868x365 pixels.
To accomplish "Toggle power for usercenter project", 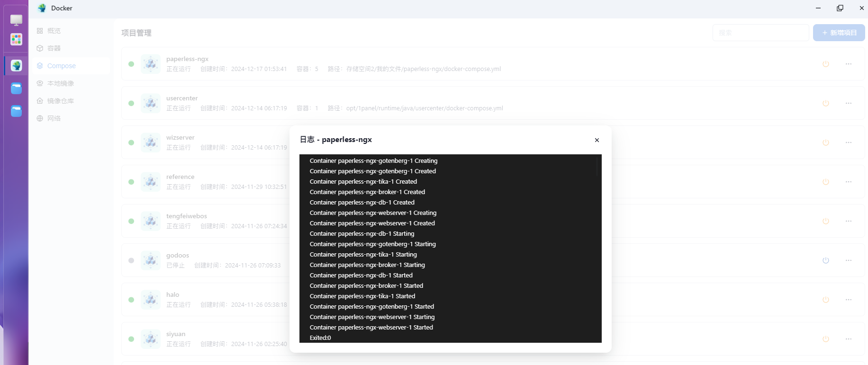I will click(826, 103).
